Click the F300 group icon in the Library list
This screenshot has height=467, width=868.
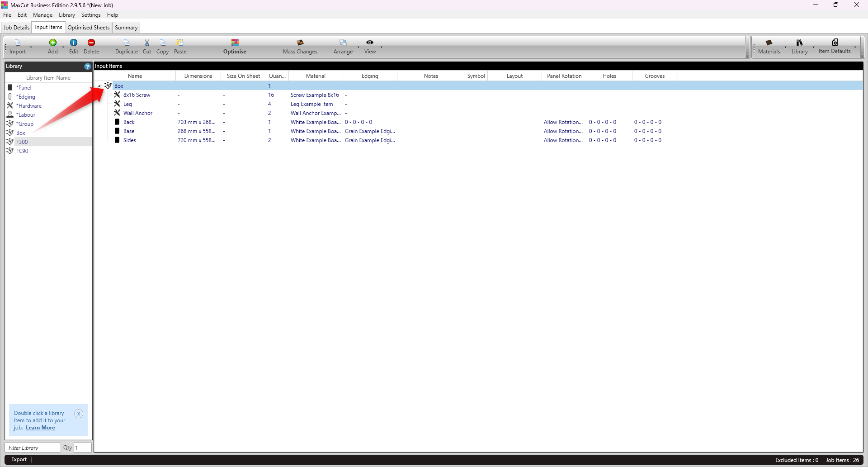(x=10, y=142)
